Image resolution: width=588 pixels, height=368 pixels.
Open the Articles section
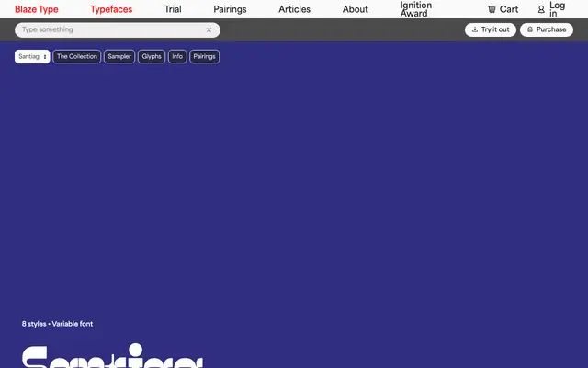point(294,9)
